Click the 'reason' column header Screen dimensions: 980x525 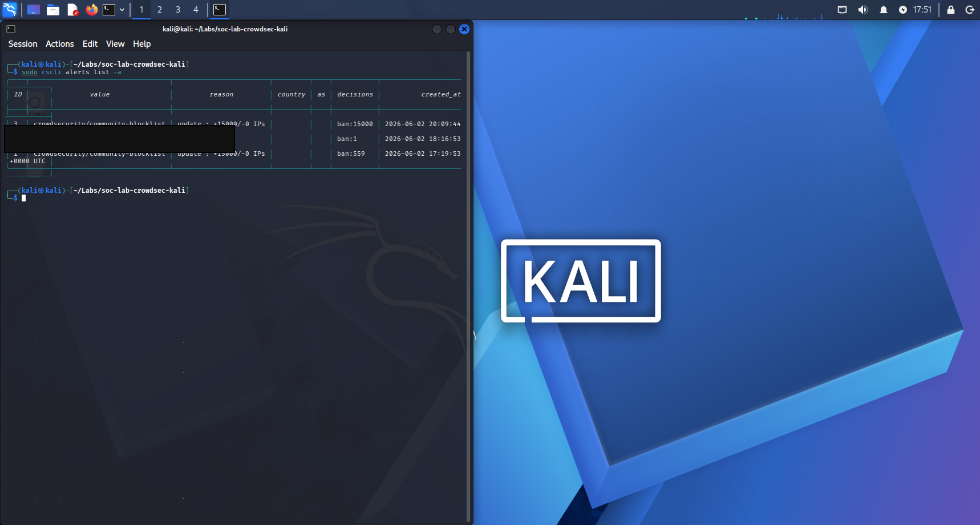tap(222, 95)
